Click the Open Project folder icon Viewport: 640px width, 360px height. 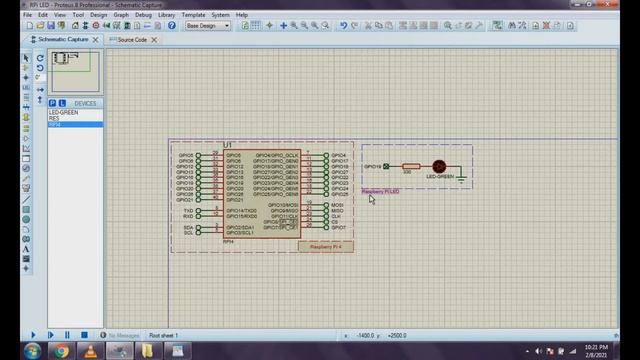point(40,26)
